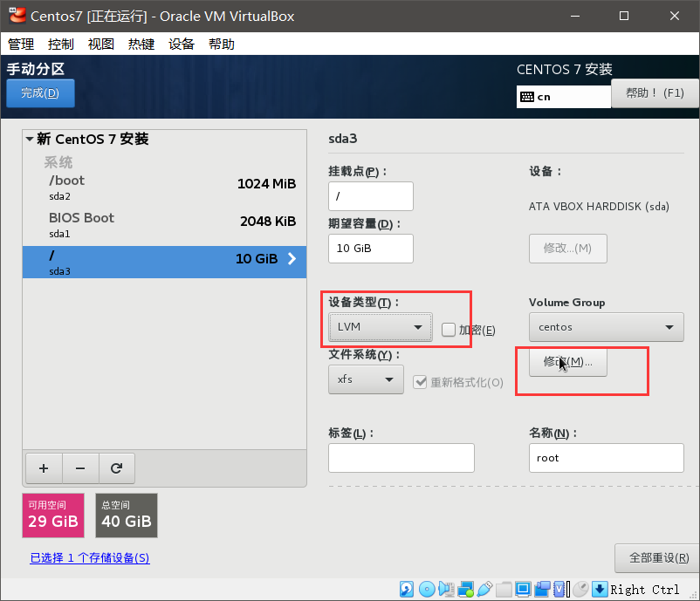The image size is (700, 601).
Task: Toggle the 加密(E) encrypt checkbox
Action: coord(449,330)
